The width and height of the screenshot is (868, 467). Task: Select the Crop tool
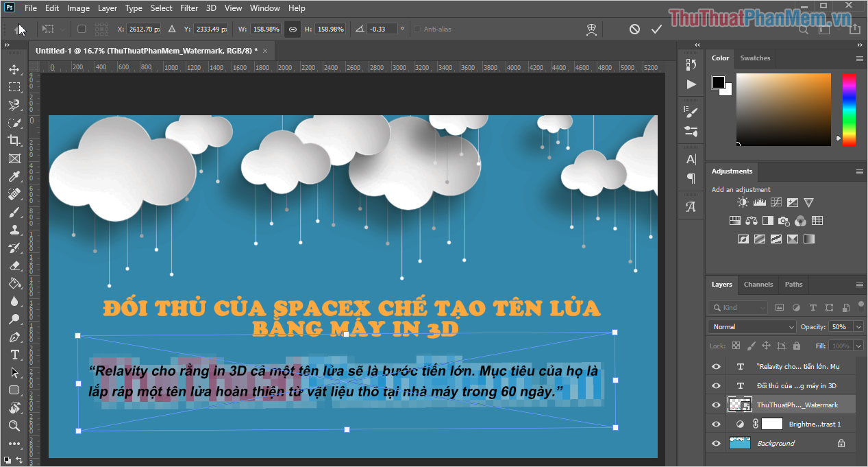(14, 141)
